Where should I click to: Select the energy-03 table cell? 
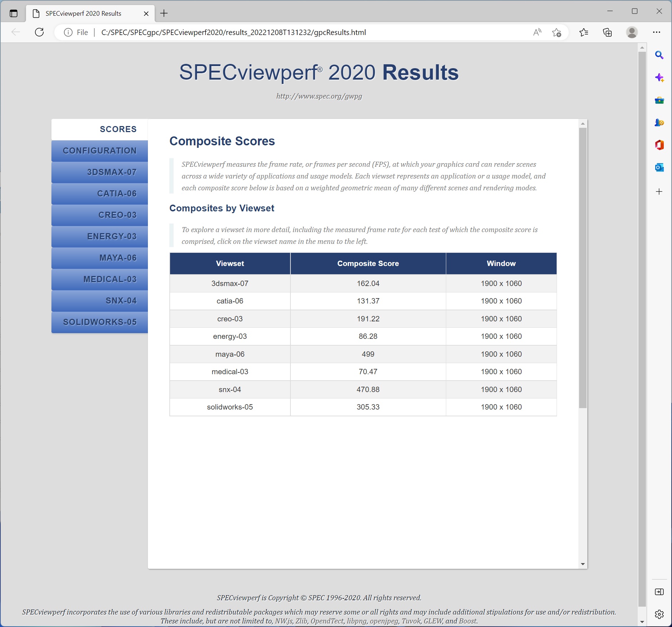[230, 336]
